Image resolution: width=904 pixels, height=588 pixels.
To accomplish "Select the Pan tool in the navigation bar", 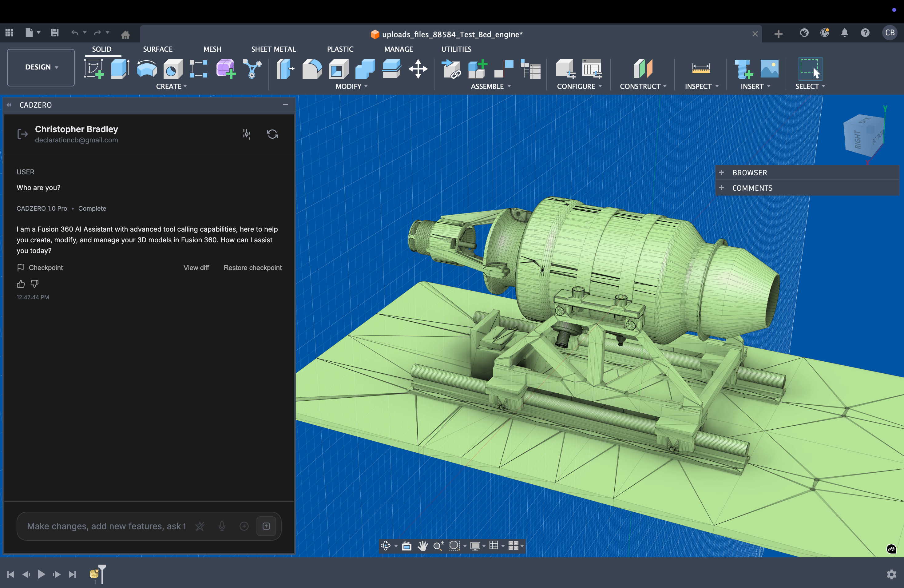I will tap(423, 546).
